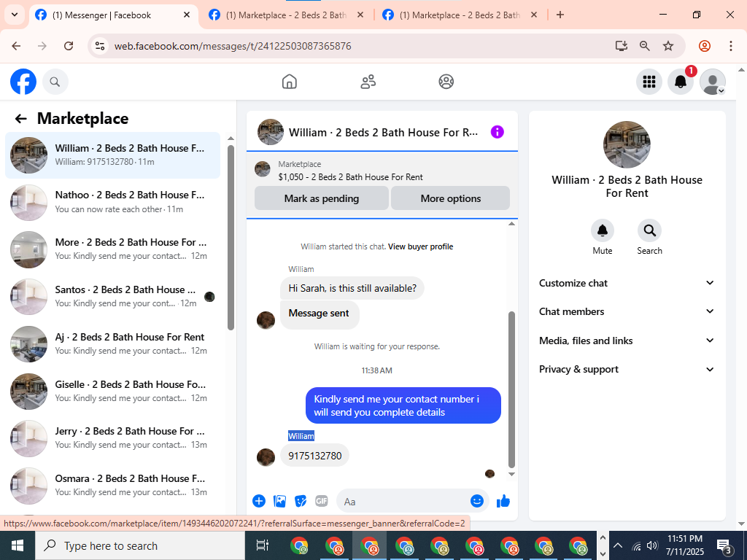Open the account profile avatar menu

[712, 82]
